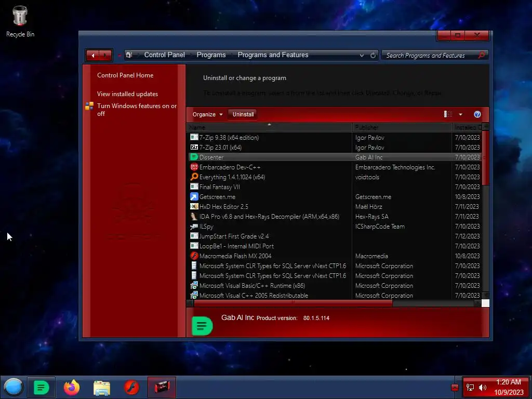Click publisher Hex-Rays SA cell

[371, 217]
